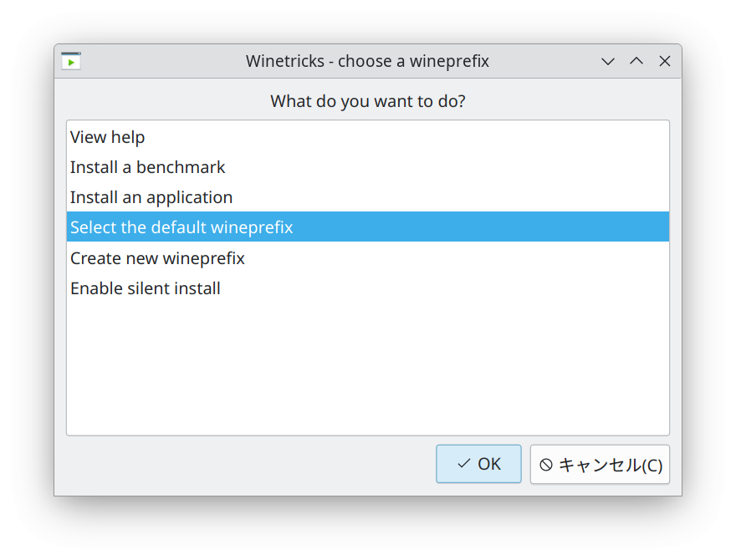Maximize the Winetricks dialog
Image resolution: width=736 pixels, height=560 pixels.
(x=636, y=61)
